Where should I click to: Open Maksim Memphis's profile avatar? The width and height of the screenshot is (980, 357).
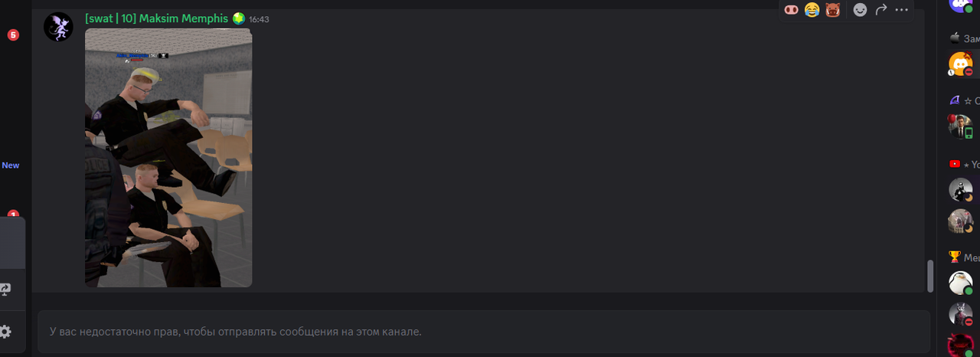pos(58,27)
